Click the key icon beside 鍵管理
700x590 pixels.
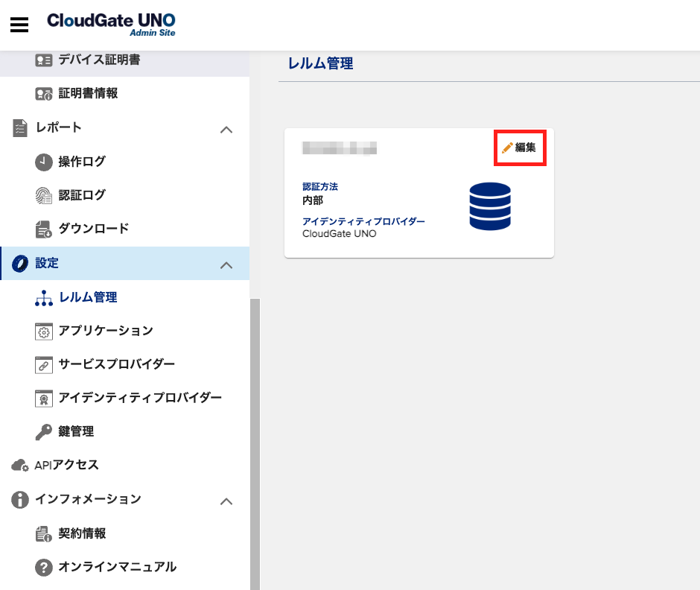pyautogui.click(x=44, y=432)
